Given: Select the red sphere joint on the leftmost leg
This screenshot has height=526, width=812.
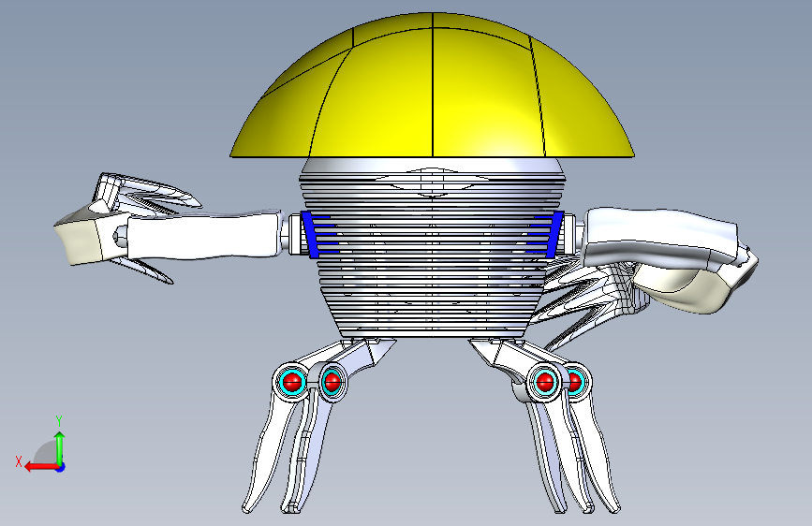Looking at the screenshot, I should (292, 382).
